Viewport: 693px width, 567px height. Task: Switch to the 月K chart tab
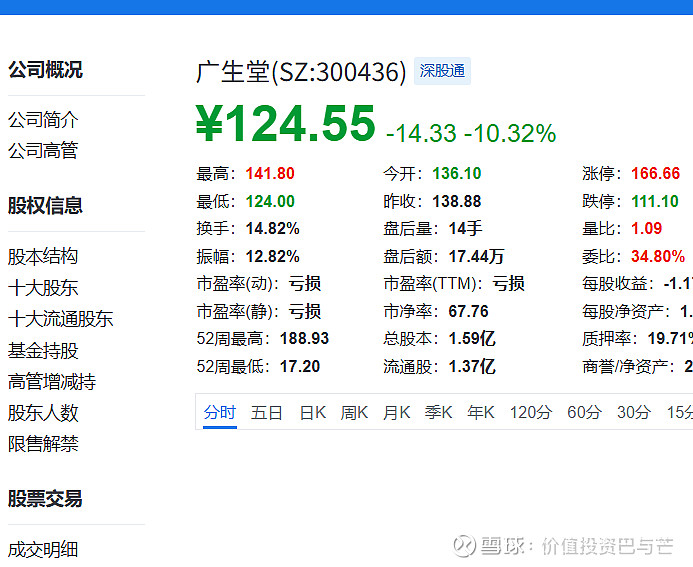396,413
